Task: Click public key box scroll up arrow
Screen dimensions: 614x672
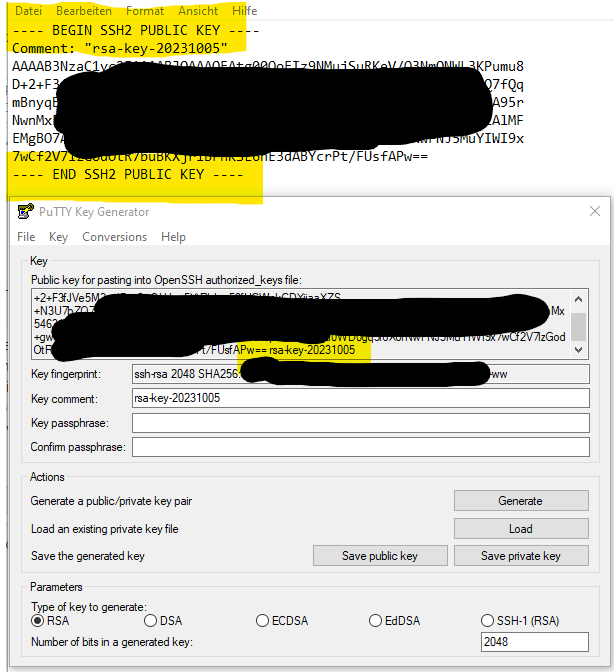Action: (578, 299)
